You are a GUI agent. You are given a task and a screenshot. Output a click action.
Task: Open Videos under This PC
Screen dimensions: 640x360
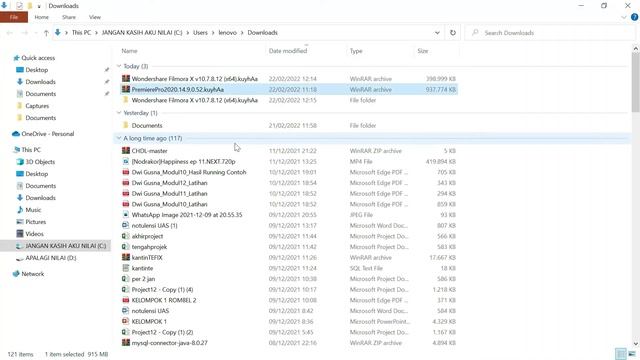click(x=34, y=234)
